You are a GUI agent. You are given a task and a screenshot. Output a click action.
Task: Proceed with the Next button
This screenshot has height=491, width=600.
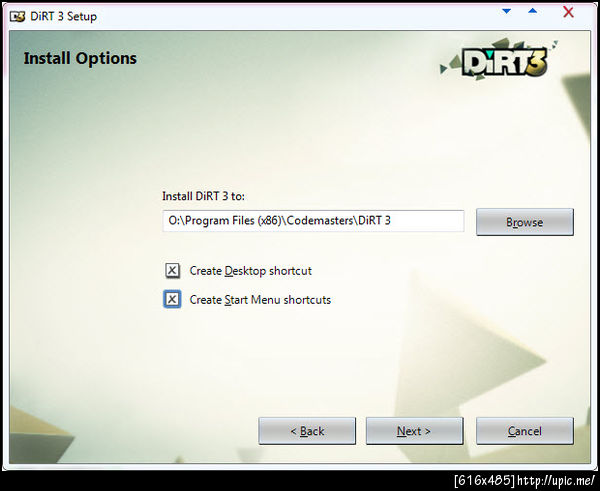(x=414, y=431)
